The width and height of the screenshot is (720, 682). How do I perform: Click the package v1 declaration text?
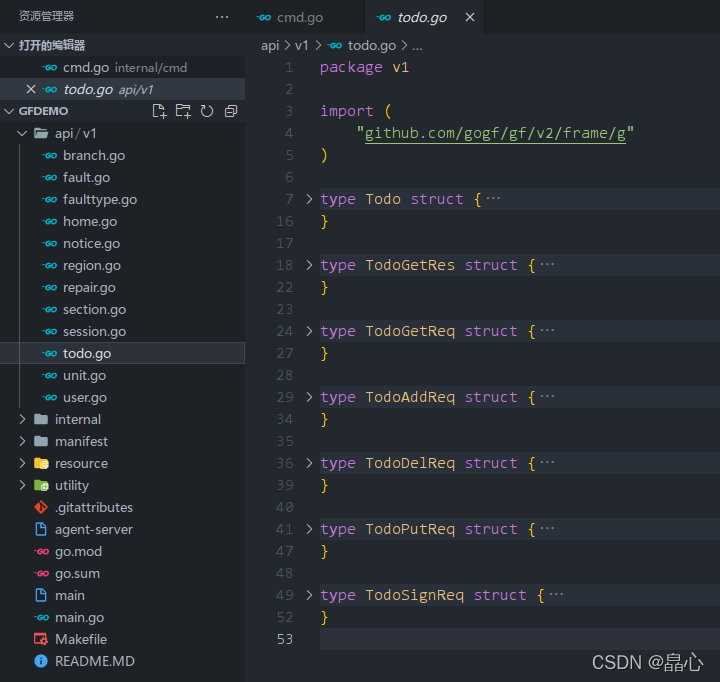[364, 68]
